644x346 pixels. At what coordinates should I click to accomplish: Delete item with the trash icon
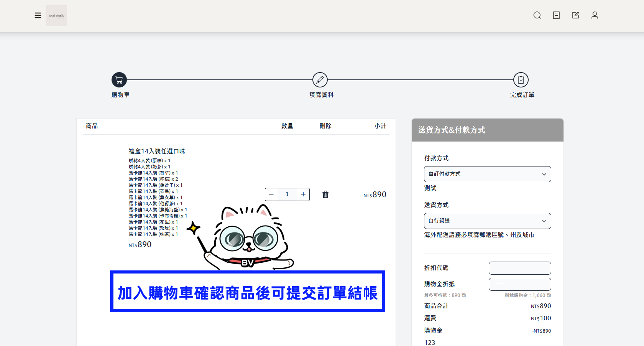[325, 194]
